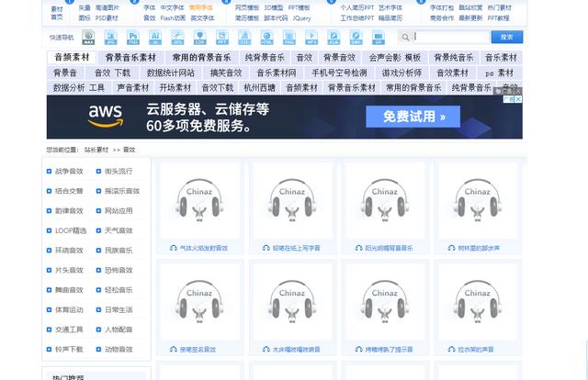Select the 开场素材 tag
The image size is (588, 380).
175,88
